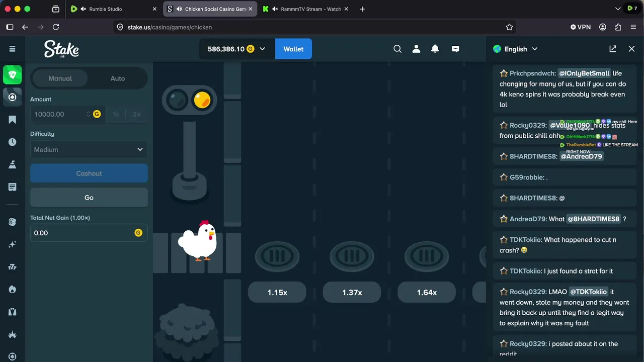Click @AndreaD79 mention in chat

point(581,156)
